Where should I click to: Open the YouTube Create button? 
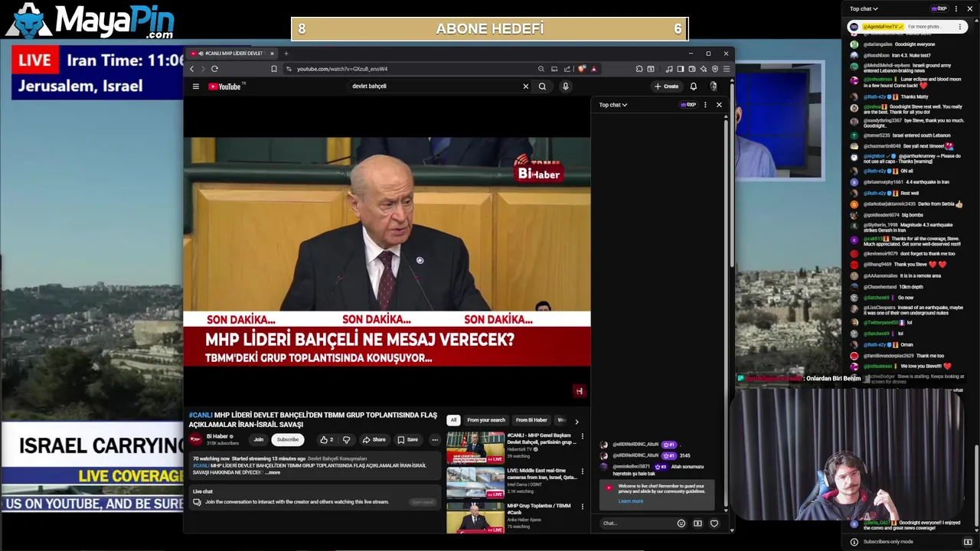(x=666, y=86)
